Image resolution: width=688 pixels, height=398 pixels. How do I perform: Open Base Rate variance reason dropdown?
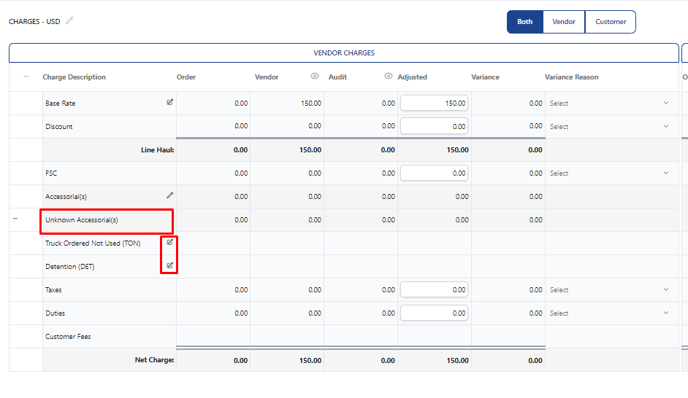point(609,103)
